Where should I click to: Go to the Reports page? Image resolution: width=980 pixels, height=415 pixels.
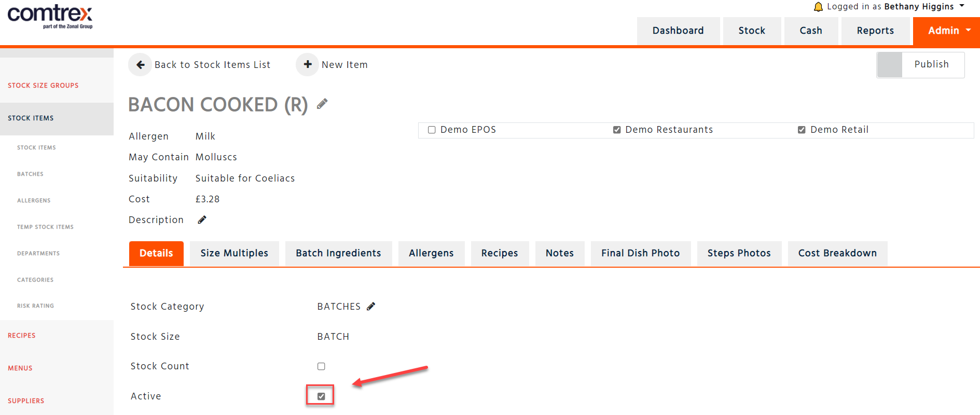coord(875,31)
